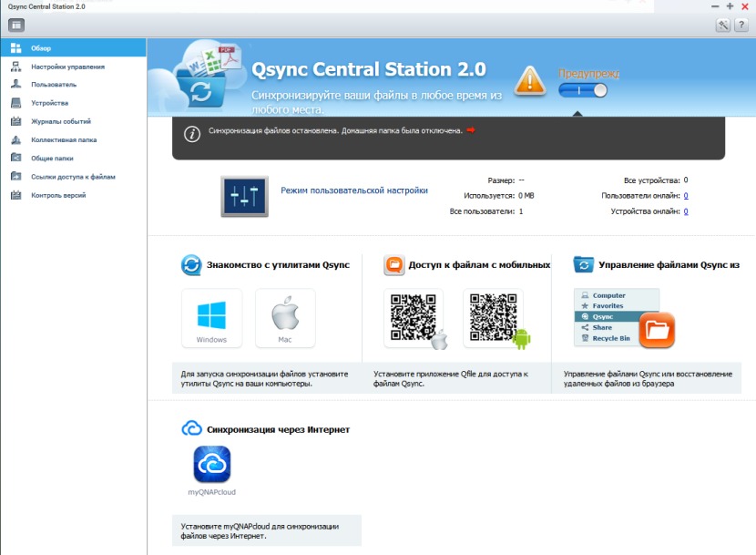Click the iOS Qfile QR code
The width and height of the screenshot is (756, 555).
point(414,318)
